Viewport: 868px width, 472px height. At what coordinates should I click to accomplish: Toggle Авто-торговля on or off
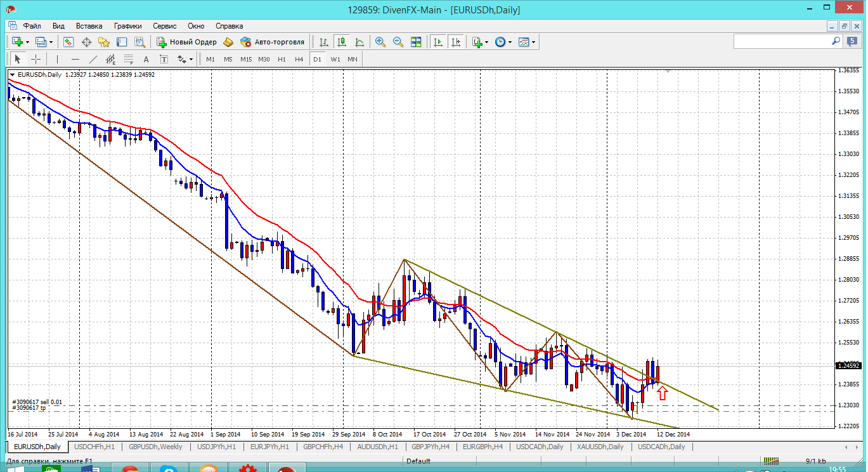[x=272, y=42]
